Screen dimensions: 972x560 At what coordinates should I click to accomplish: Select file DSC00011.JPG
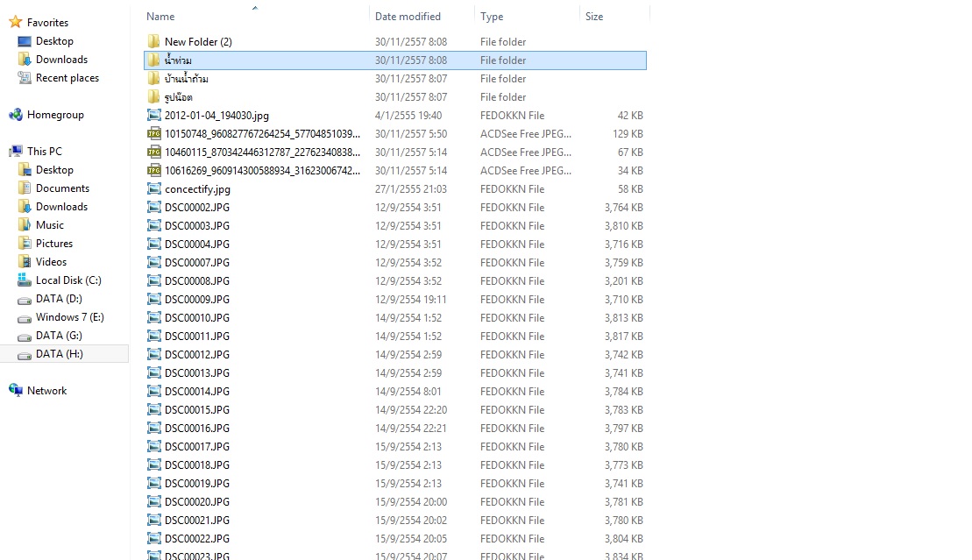point(395,337)
